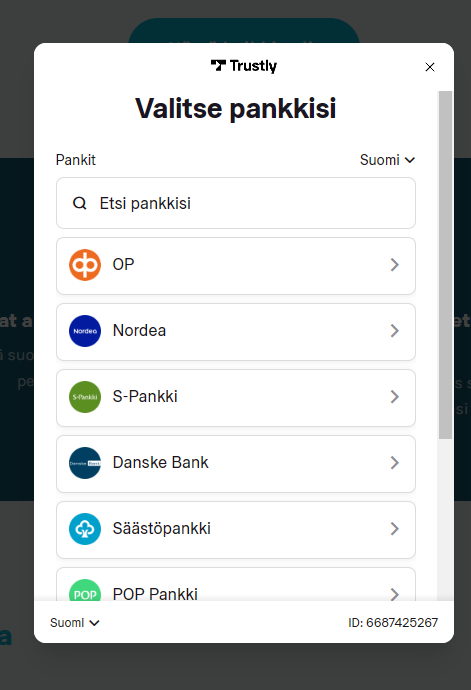Choose Säästöpankki as your bank
This screenshot has width=471, height=690.
(236, 530)
